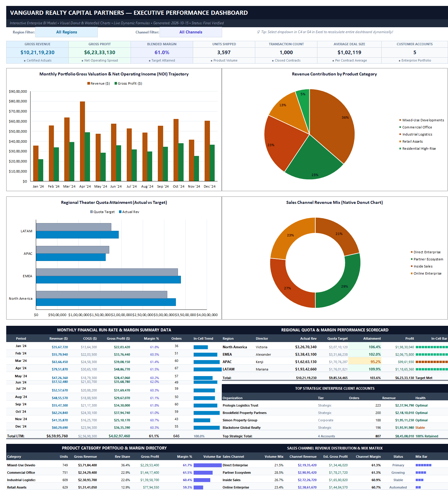Image resolution: width=448 pixels, height=490 pixels.
Task: Click the Margin % column header
Action: tap(151, 339)
